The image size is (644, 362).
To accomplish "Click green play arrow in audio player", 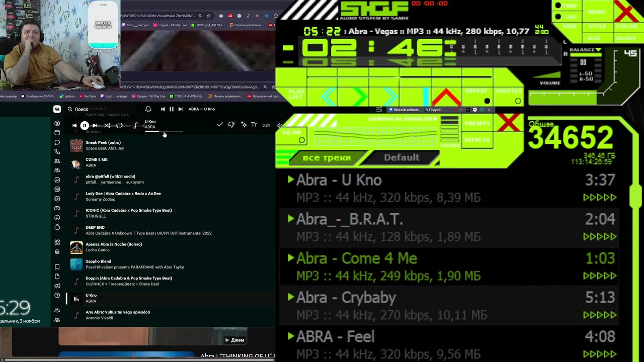I will point(360,96).
